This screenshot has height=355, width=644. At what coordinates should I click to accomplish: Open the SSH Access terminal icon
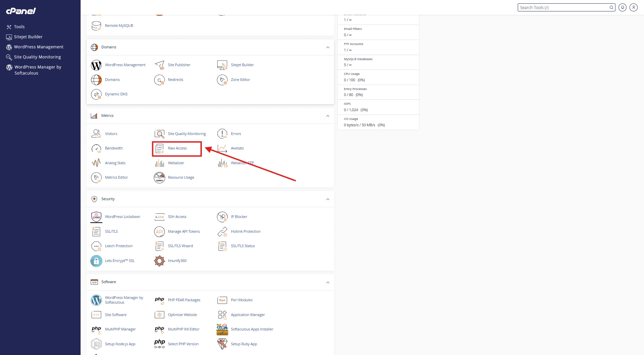159,217
